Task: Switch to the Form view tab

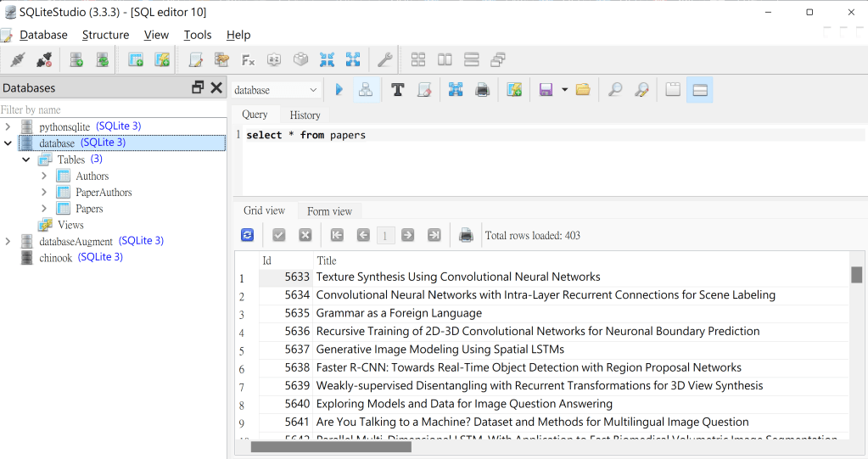Action: pos(329,211)
